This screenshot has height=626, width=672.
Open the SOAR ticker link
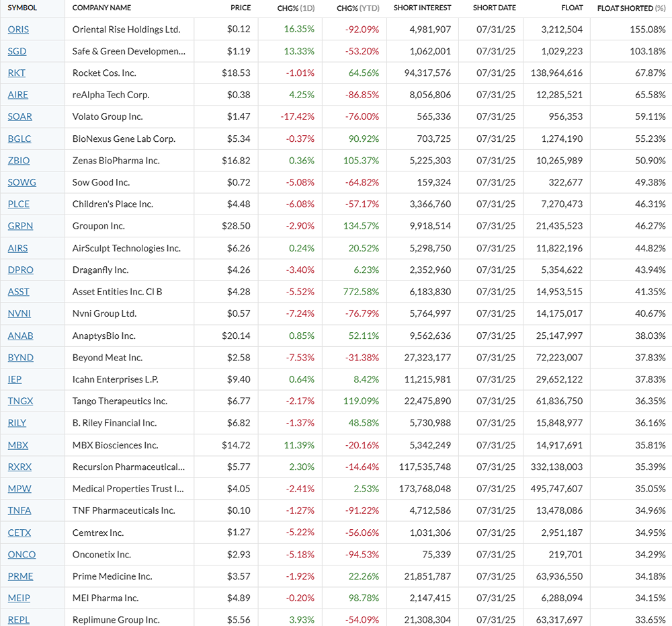(x=19, y=117)
